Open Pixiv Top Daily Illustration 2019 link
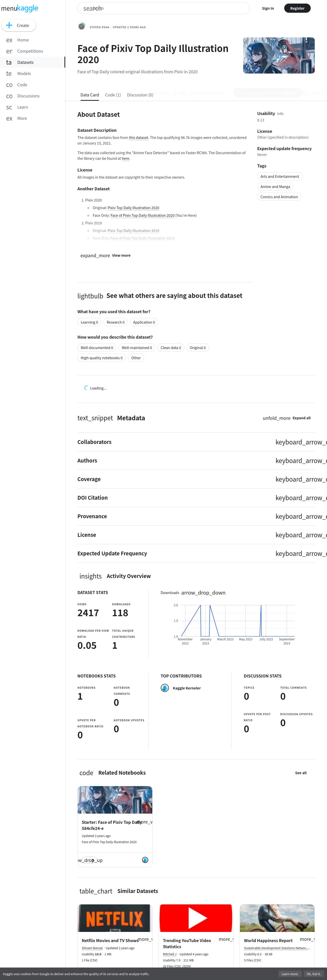 (133, 230)
